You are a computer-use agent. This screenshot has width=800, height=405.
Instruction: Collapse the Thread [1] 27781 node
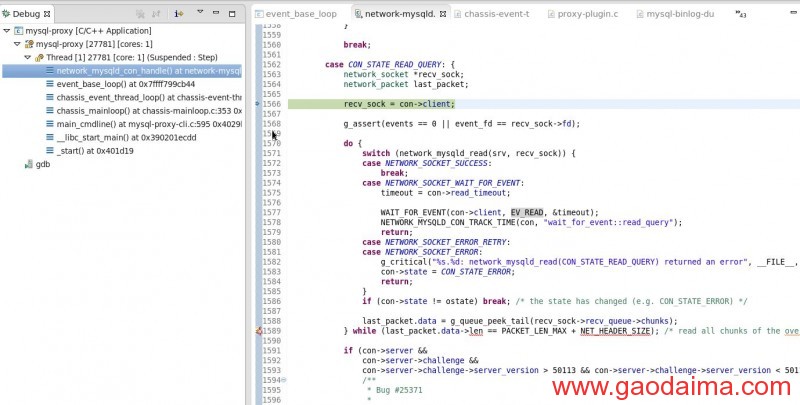pos(28,57)
